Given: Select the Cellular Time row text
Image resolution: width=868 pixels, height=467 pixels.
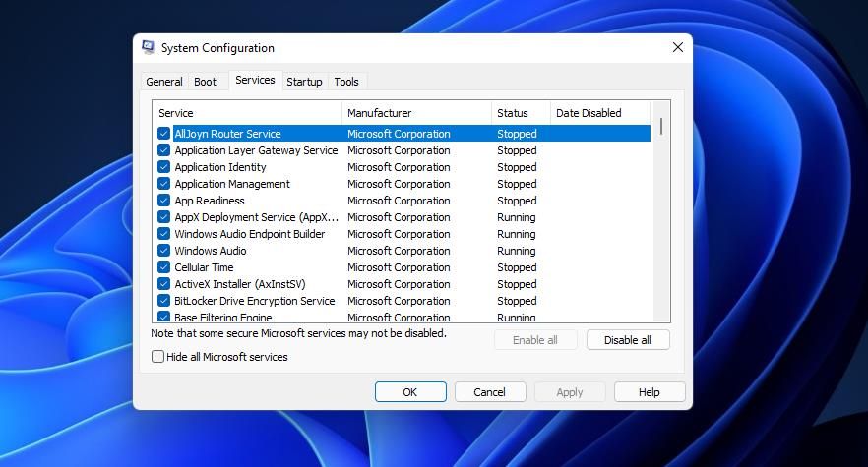Looking at the screenshot, I should coord(204,267).
